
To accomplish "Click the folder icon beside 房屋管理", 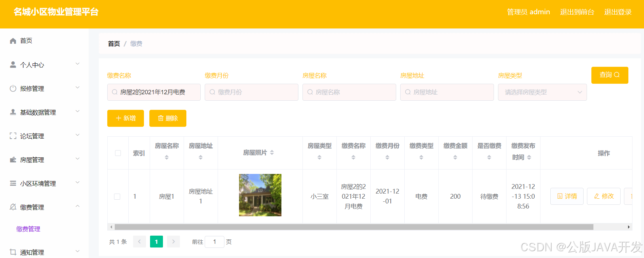I will 13,160.
